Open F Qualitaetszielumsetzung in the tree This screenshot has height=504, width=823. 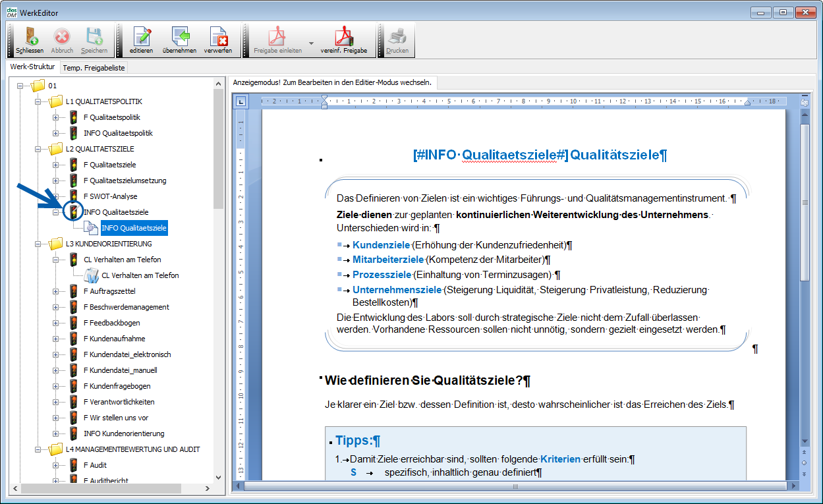click(x=125, y=181)
